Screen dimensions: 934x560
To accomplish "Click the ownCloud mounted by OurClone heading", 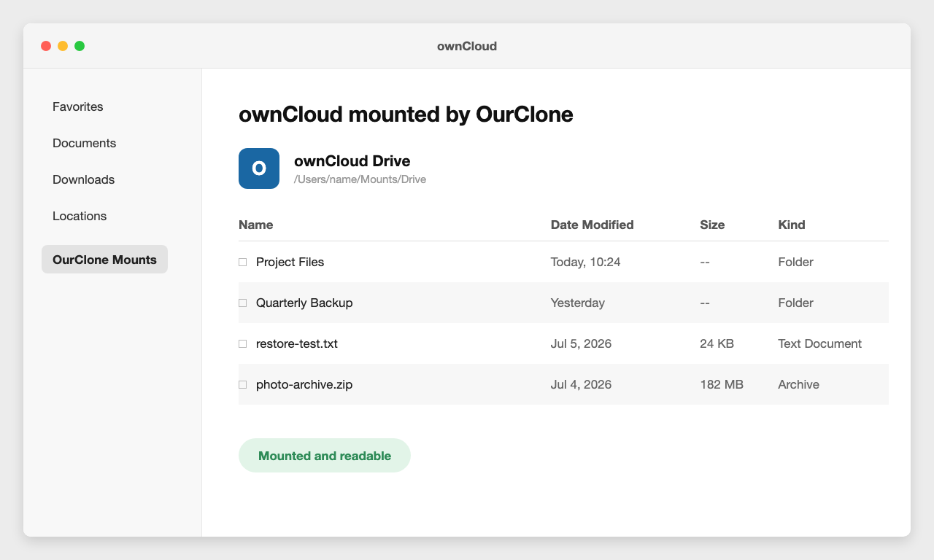I will 406,114.
